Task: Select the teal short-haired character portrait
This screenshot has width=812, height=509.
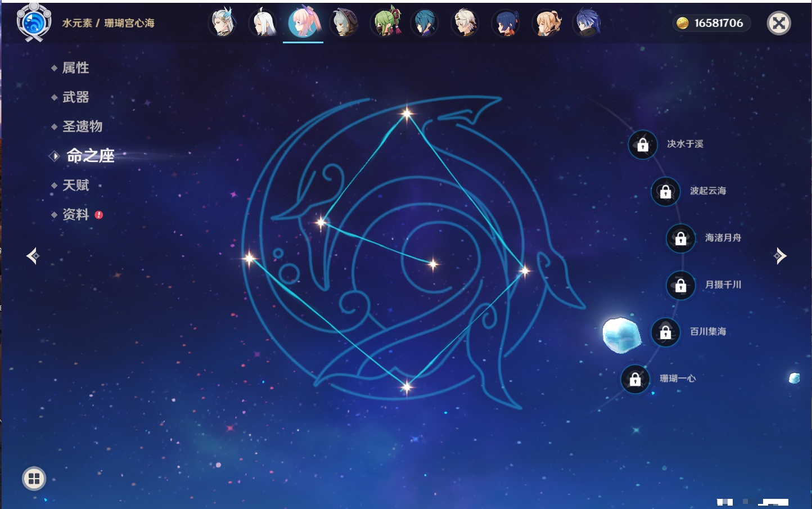Action: click(425, 23)
